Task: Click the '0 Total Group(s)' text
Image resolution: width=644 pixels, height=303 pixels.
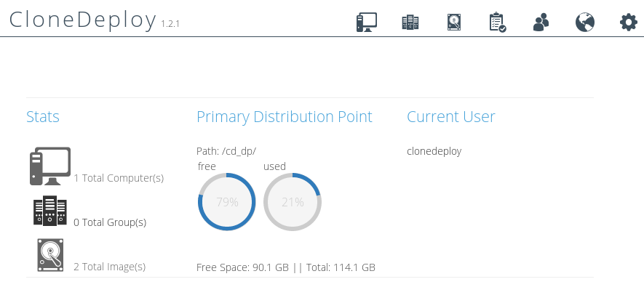Action: [110, 222]
